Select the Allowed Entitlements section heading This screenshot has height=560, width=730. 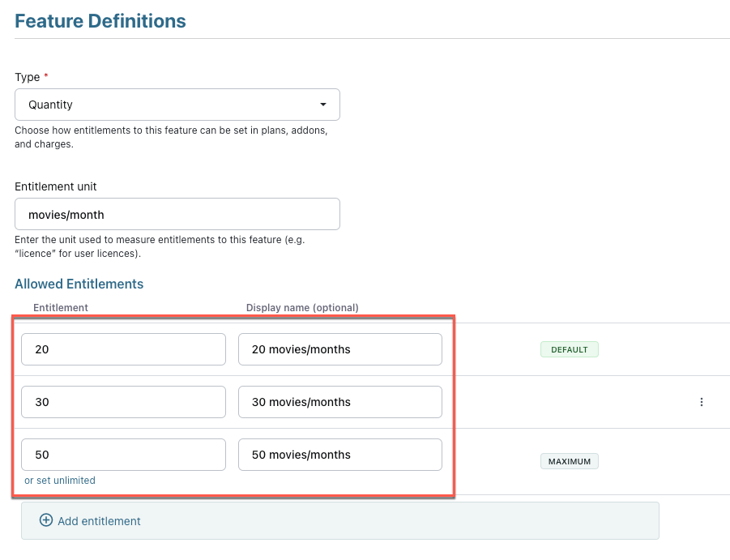click(79, 284)
